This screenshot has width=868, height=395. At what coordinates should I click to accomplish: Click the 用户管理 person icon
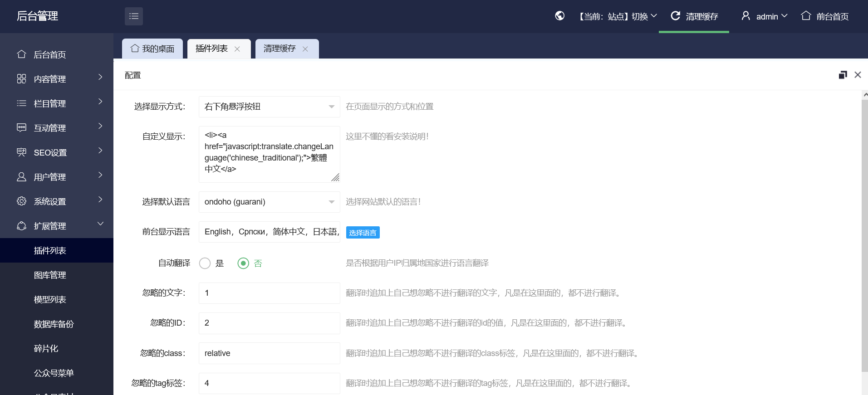point(21,177)
